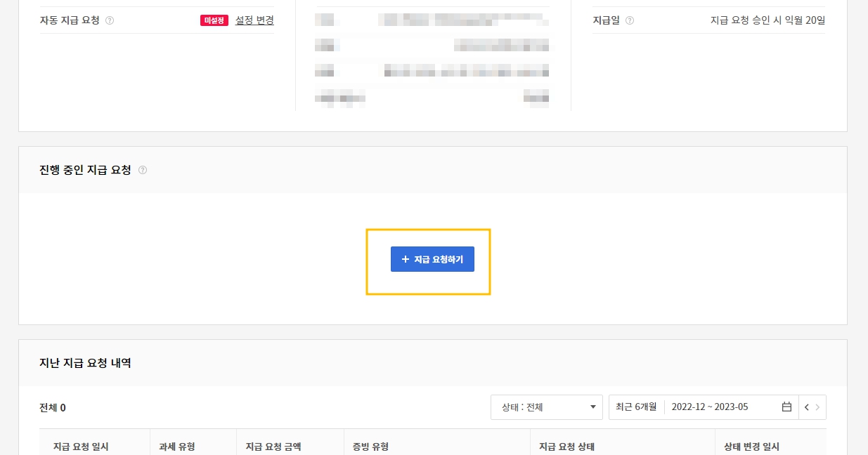Image resolution: width=868 pixels, height=455 pixels.
Task: Open 설정 변경 link
Action: coord(254,20)
